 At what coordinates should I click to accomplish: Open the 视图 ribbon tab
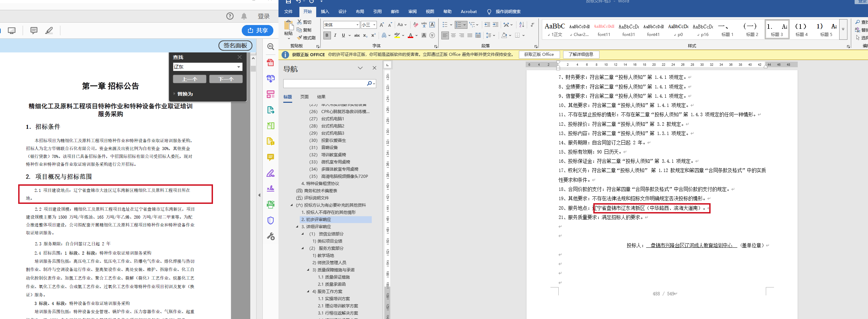click(x=430, y=12)
